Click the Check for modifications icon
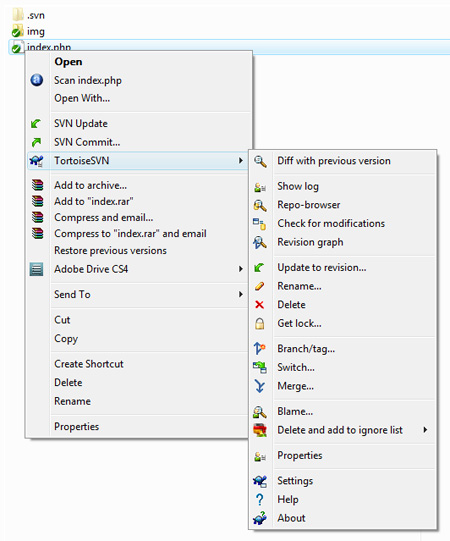Viewport: 450px width, 541px height. pyautogui.click(x=260, y=224)
